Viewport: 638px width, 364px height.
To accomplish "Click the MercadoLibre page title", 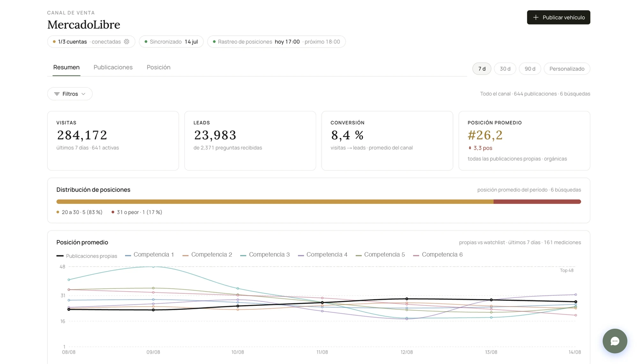I will tap(84, 25).
